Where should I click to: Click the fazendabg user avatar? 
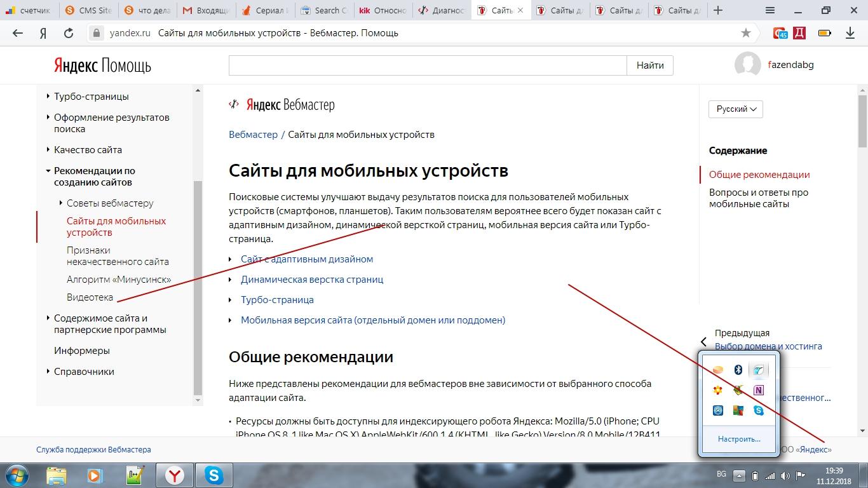pos(748,65)
